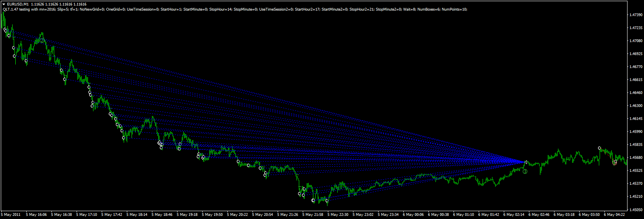644x219 pixels.
Task: Click the white arrow where blue lines converge
Action: pos(527,162)
